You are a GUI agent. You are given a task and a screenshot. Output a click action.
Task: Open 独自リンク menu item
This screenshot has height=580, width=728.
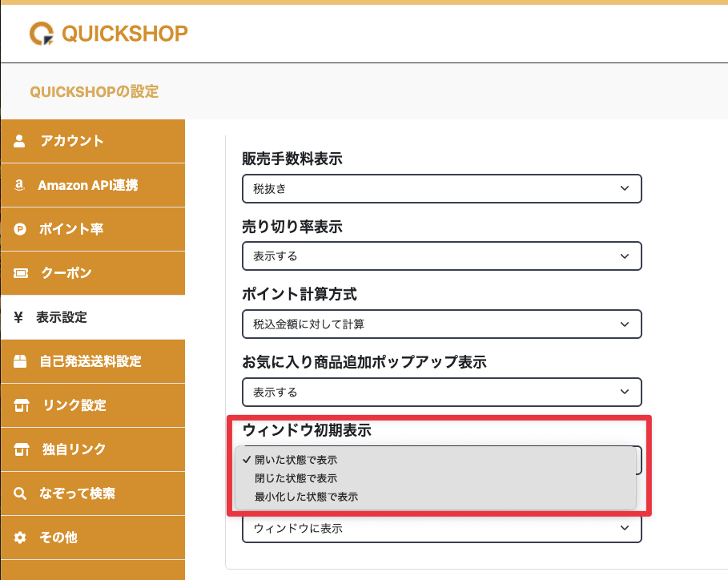pyautogui.click(x=74, y=449)
